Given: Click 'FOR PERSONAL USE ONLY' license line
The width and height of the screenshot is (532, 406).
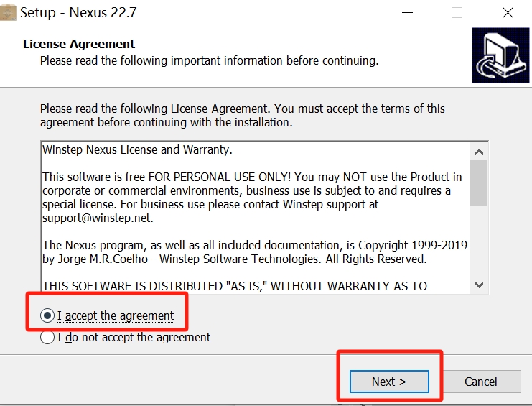Looking at the screenshot, I should click(252, 177).
